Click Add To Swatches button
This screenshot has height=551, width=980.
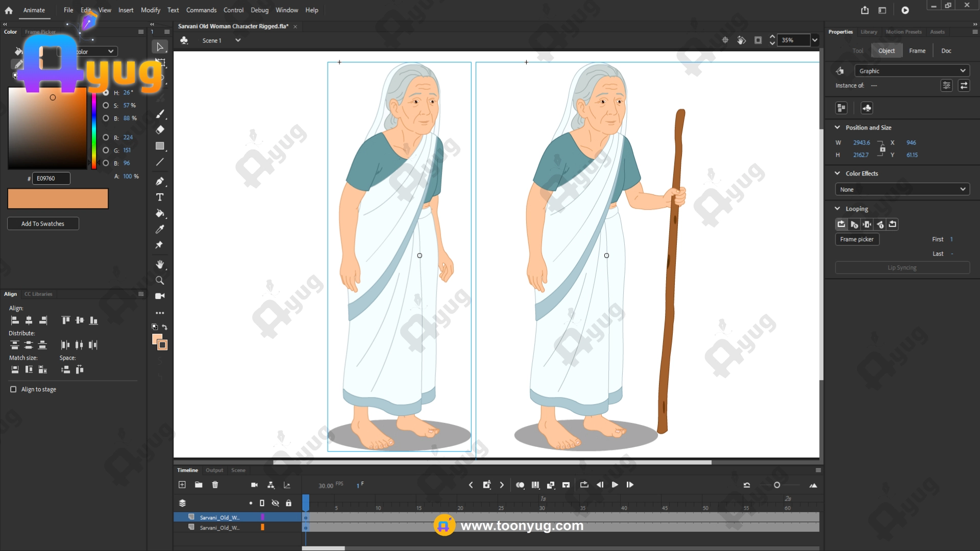43,223
